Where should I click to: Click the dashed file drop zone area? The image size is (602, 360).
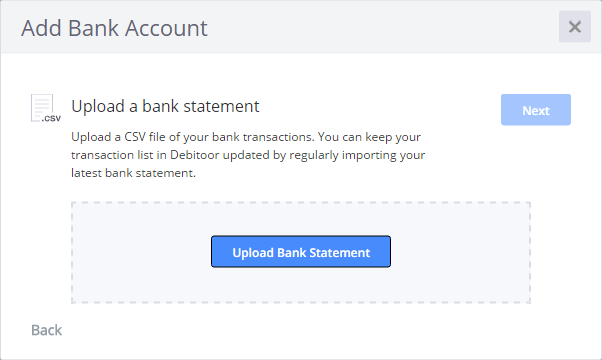click(x=301, y=253)
